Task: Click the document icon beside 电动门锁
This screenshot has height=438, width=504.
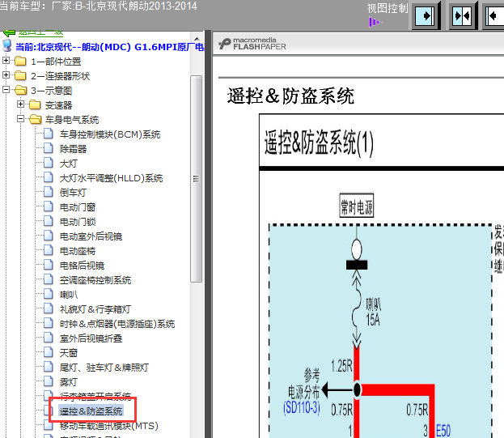Action: click(x=49, y=221)
